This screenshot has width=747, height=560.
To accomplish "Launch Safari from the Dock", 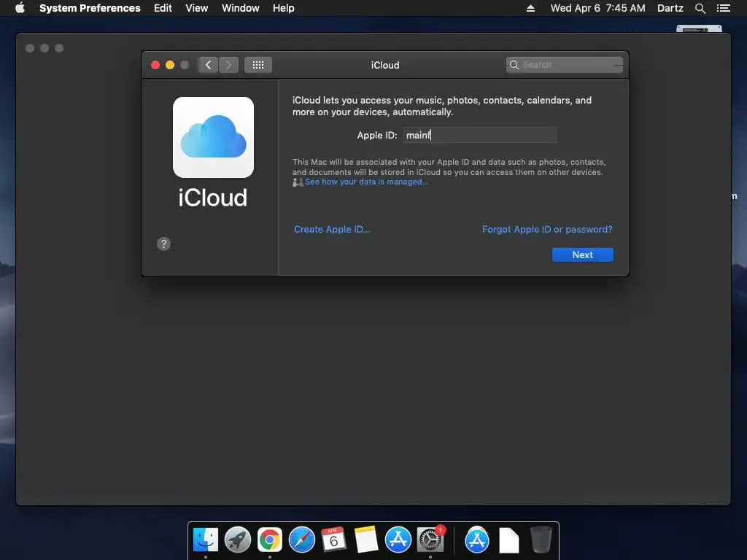I will click(x=301, y=540).
